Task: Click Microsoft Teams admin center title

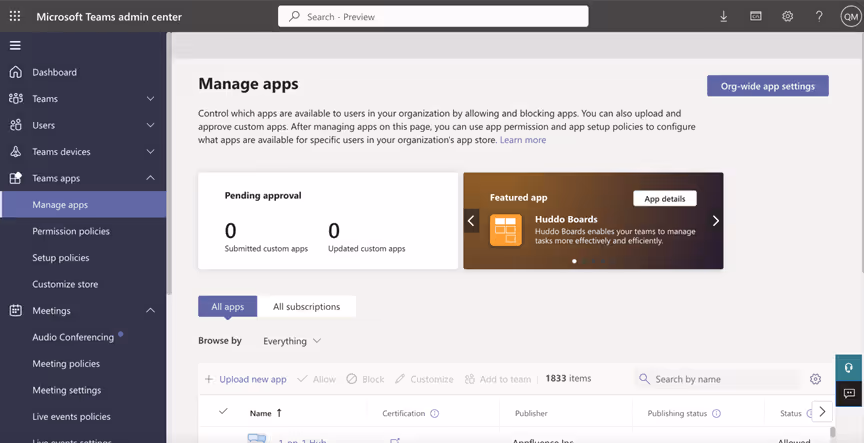Action: [109, 17]
